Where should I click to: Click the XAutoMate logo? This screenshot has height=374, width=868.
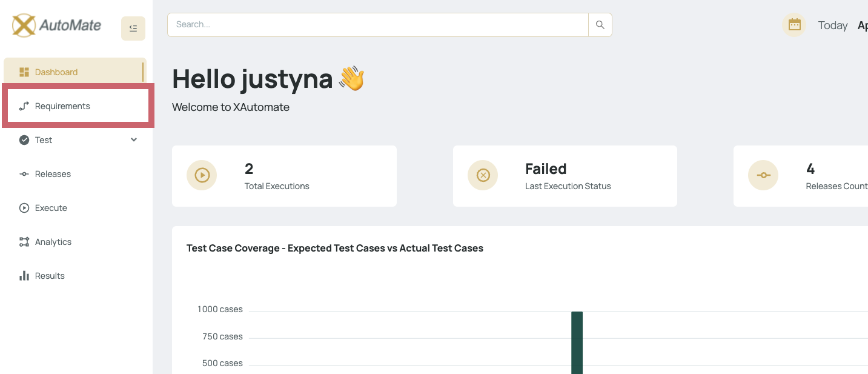(56, 25)
